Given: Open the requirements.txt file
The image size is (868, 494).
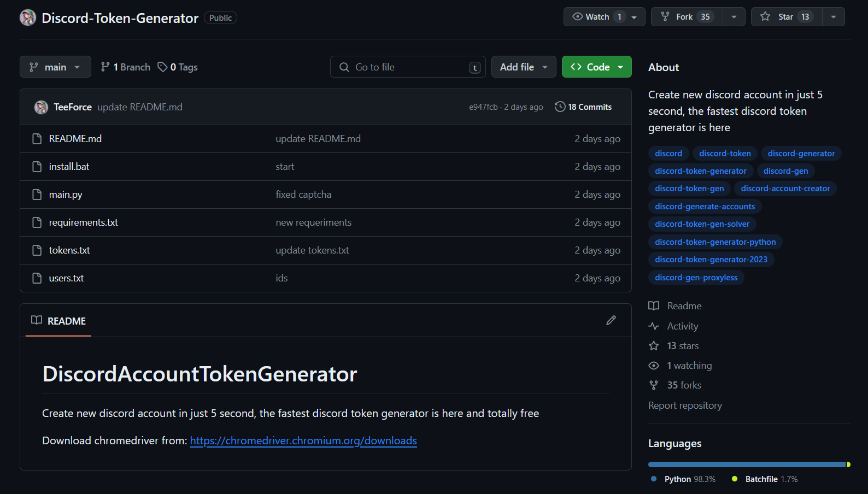Looking at the screenshot, I should (84, 222).
